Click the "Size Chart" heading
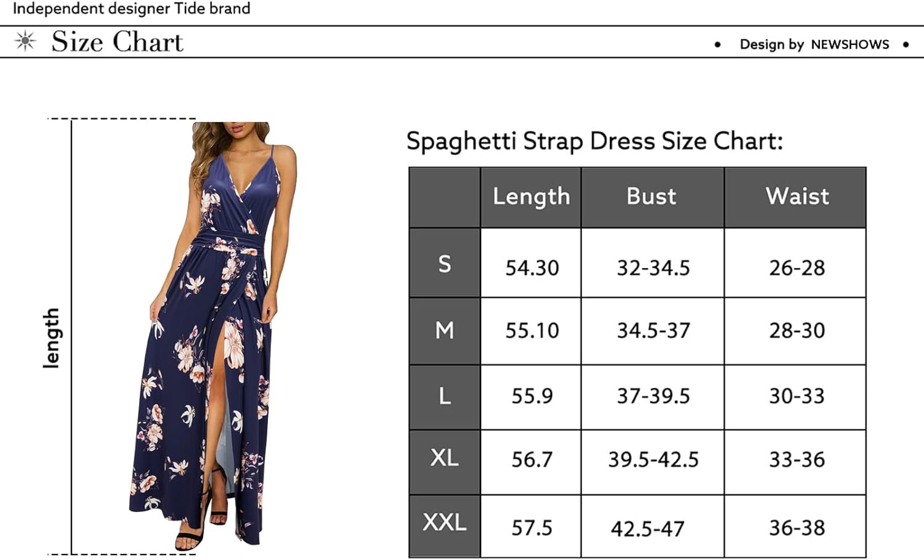 pyautogui.click(x=117, y=42)
